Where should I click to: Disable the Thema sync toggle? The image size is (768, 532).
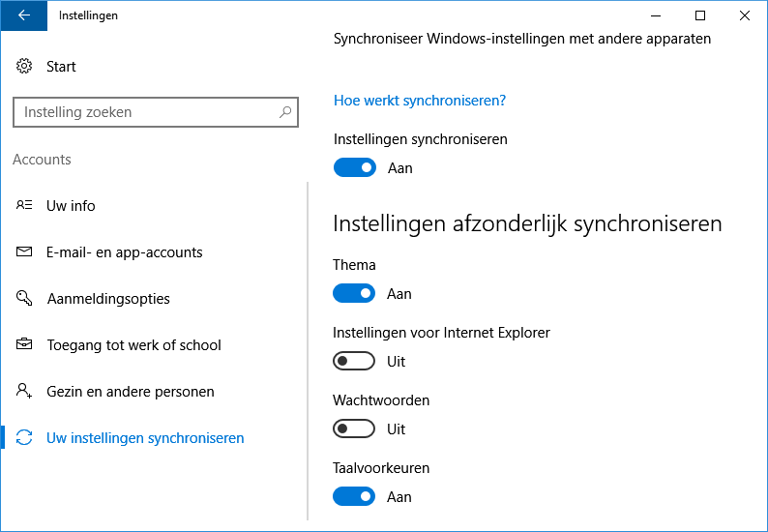pyautogui.click(x=354, y=294)
